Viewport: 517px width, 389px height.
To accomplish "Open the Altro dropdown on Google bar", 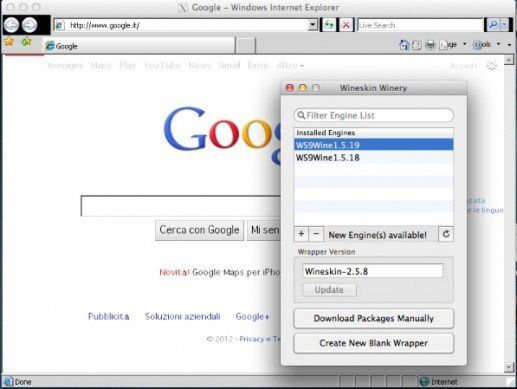I will [x=290, y=65].
